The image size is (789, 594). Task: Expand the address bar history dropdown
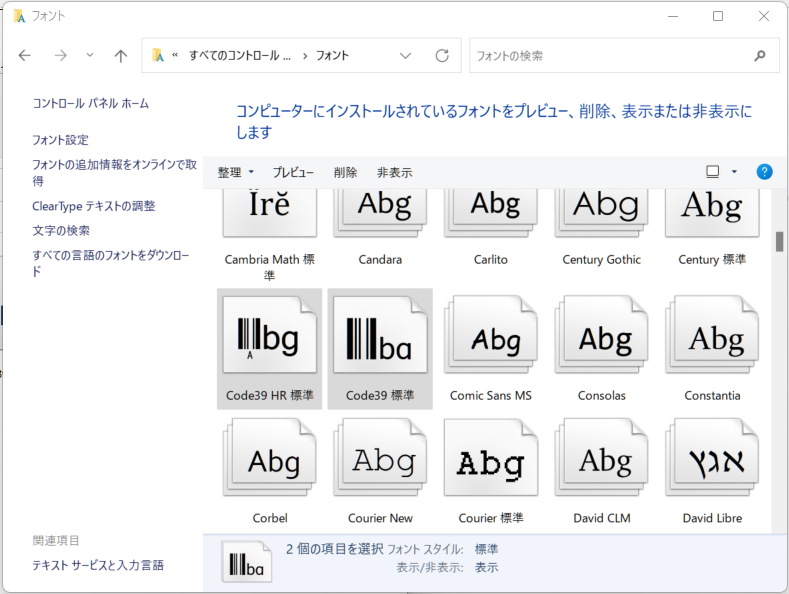(405, 56)
